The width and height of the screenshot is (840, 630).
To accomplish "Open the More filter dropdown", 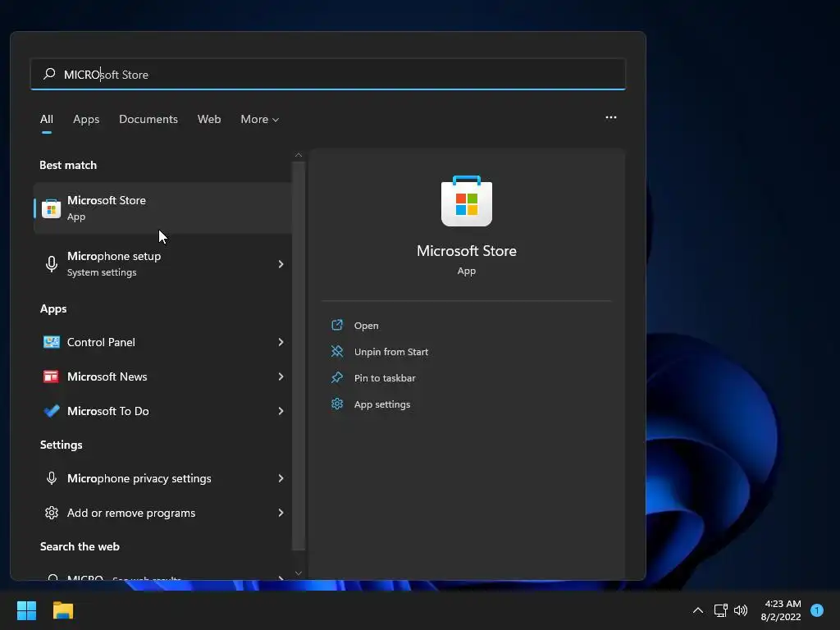I will pyautogui.click(x=260, y=119).
